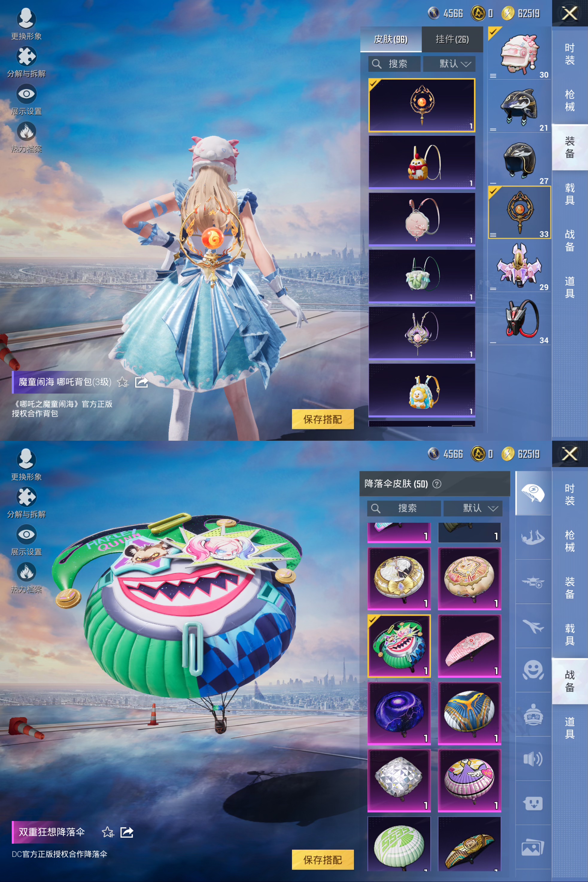
Task: Toggle 展示设置 eye on the parachute screen
Action: click(26, 534)
